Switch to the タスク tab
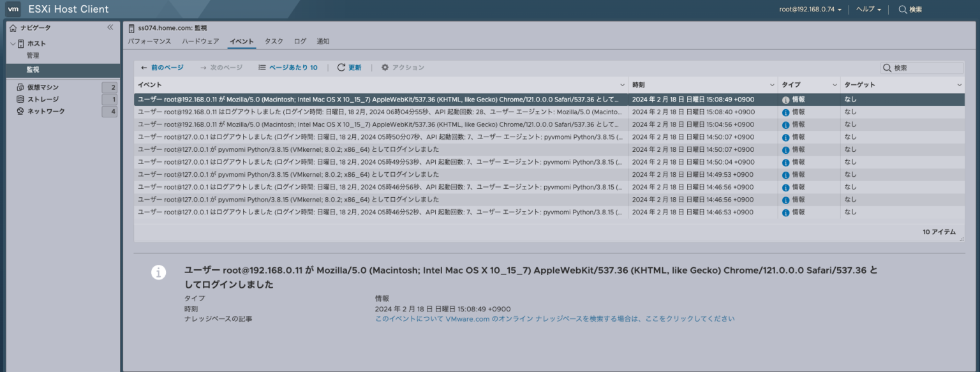The width and height of the screenshot is (980, 372). 274,41
